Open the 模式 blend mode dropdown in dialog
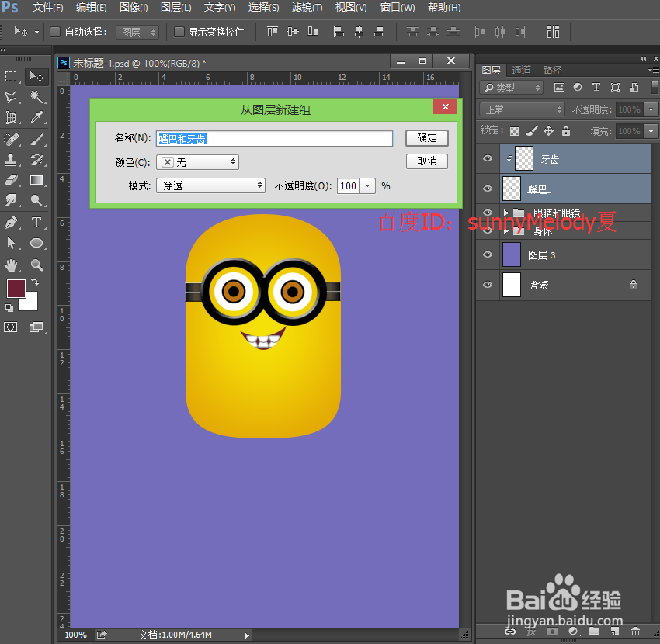The image size is (660, 644). coord(210,185)
